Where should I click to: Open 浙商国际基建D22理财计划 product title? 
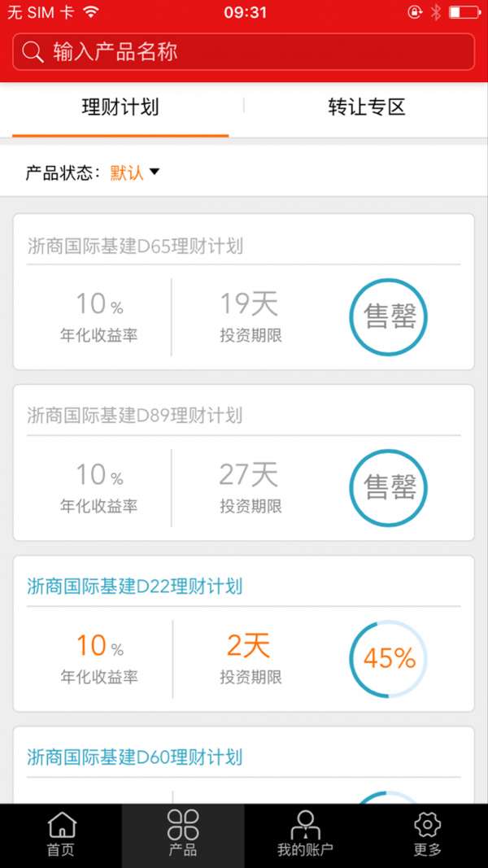click(x=135, y=586)
